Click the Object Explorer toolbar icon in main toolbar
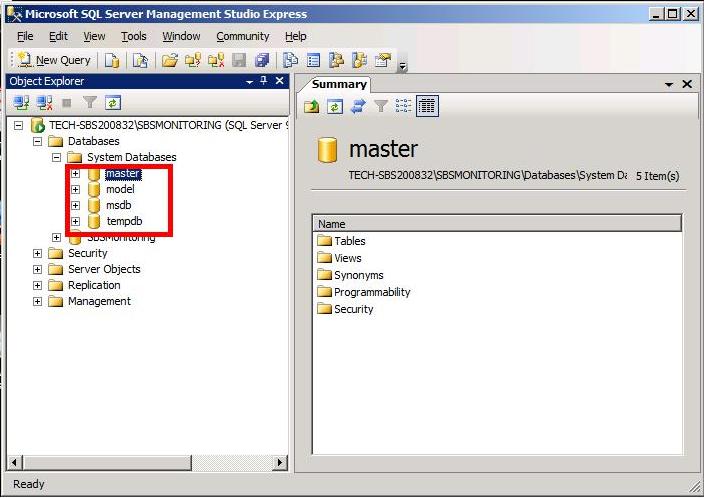The height and width of the screenshot is (498, 704). pos(336,60)
